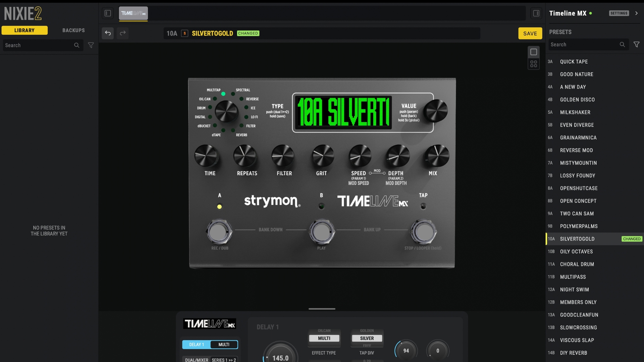
Task: Click the SAVE button
Action: (x=530, y=33)
